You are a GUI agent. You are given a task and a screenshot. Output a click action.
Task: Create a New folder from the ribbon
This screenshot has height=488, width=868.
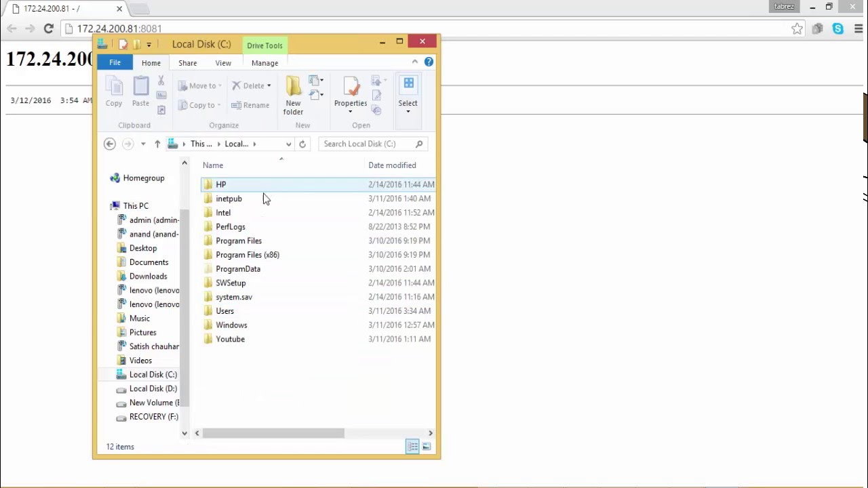[293, 94]
